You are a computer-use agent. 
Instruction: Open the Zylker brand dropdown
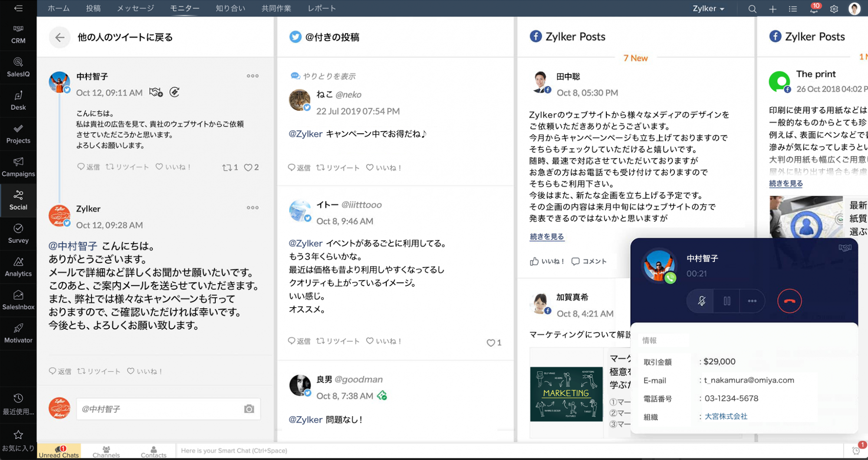[x=708, y=9]
